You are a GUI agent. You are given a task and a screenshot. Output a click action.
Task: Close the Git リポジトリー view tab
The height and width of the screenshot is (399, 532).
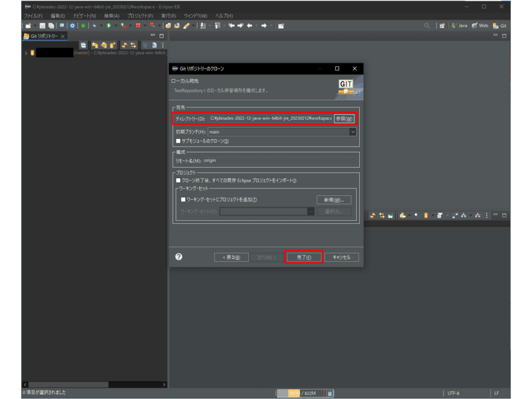click(x=63, y=36)
